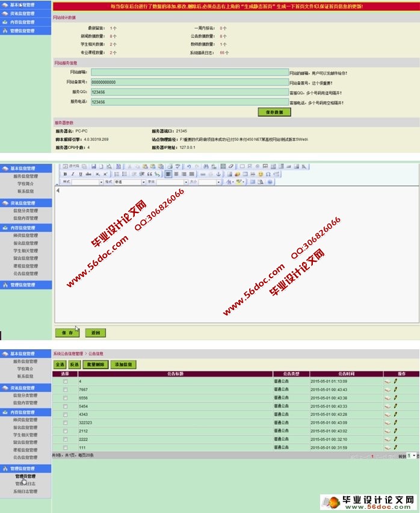
Task: Open 信息分类管理 in the editor page sidebar
Action: (25, 211)
